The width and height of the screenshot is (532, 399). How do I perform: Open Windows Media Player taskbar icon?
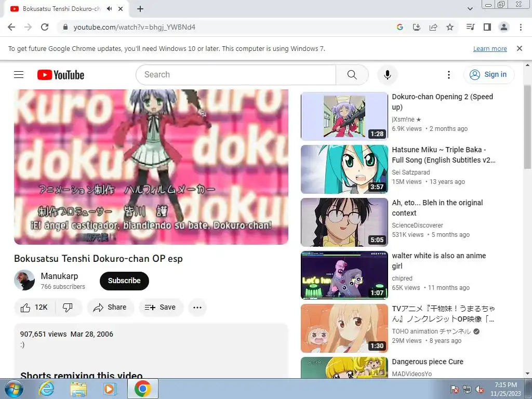(x=110, y=389)
